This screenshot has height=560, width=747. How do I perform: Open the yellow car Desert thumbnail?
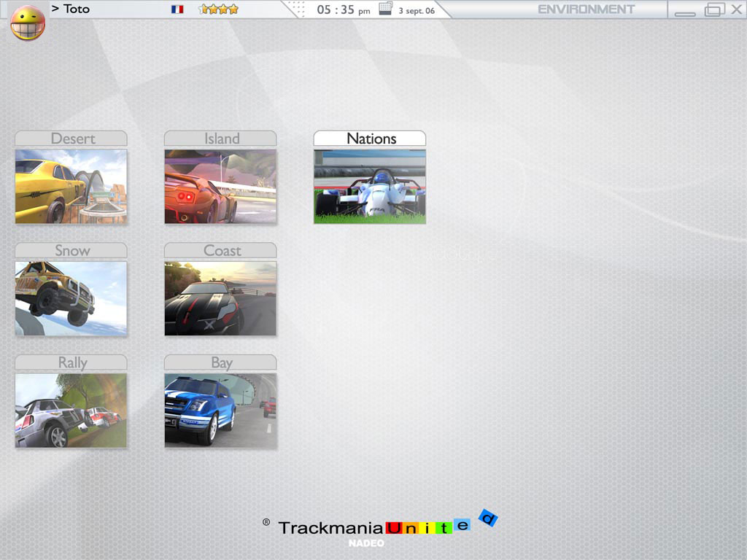71,187
